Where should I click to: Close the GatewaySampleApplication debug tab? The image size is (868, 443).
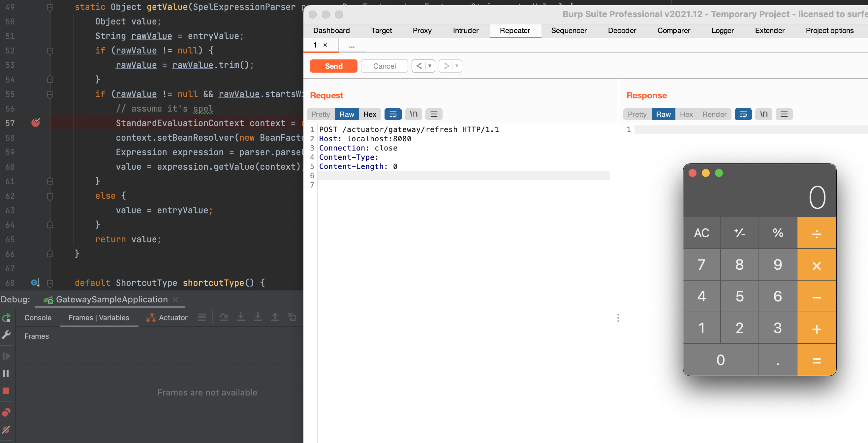click(175, 300)
